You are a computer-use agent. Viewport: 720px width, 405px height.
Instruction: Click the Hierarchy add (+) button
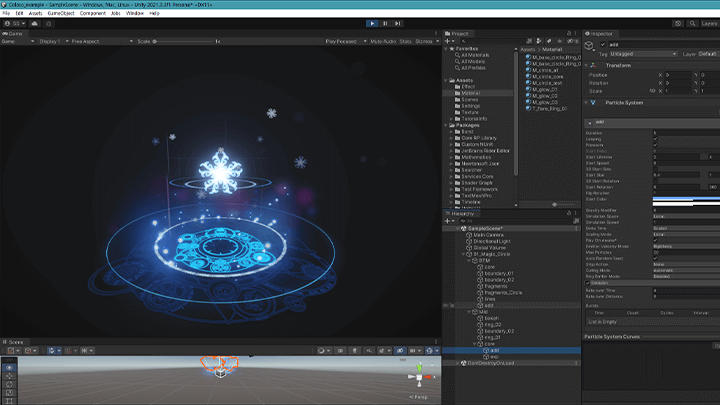pos(449,221)
